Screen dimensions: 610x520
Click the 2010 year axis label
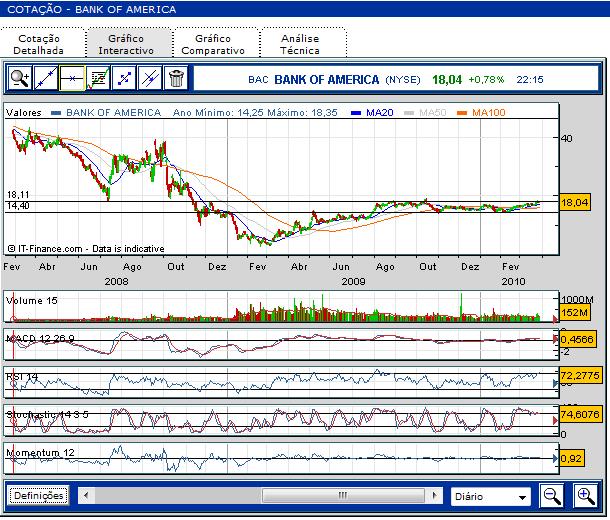pos(513,281)
